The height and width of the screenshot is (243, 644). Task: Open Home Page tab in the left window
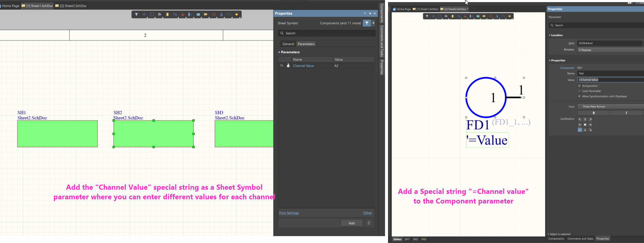[10, 6]
